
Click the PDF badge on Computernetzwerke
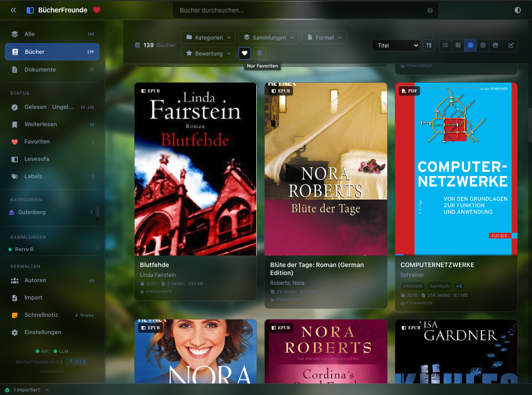pos(409,91)
